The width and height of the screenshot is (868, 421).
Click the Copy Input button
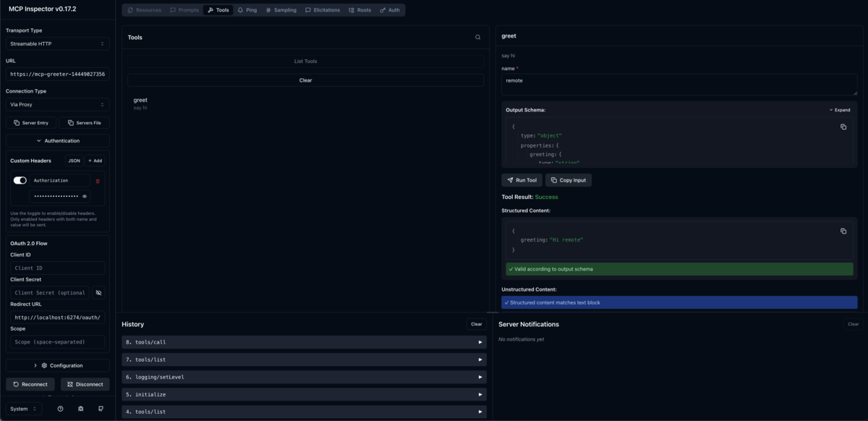coord(569,180)
